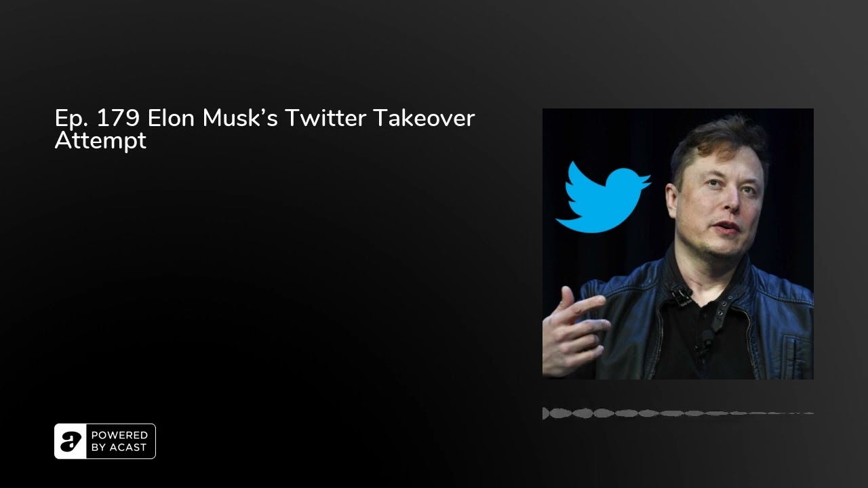Click the word "Takeover" in the title
Viewport: 868px width, 488px height.
tap(425, 119)
